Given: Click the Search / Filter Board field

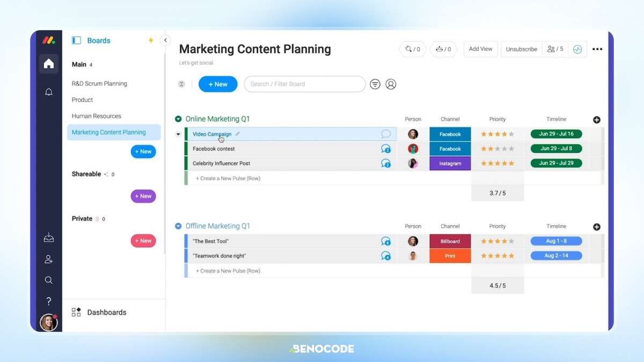Looking at the screenshot, I should tap(305, 84).
